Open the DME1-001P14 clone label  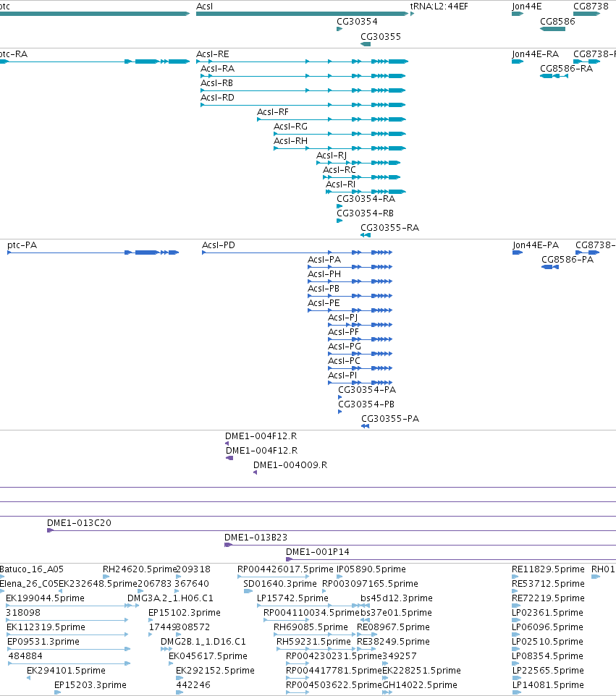click(x=318, y=552)
